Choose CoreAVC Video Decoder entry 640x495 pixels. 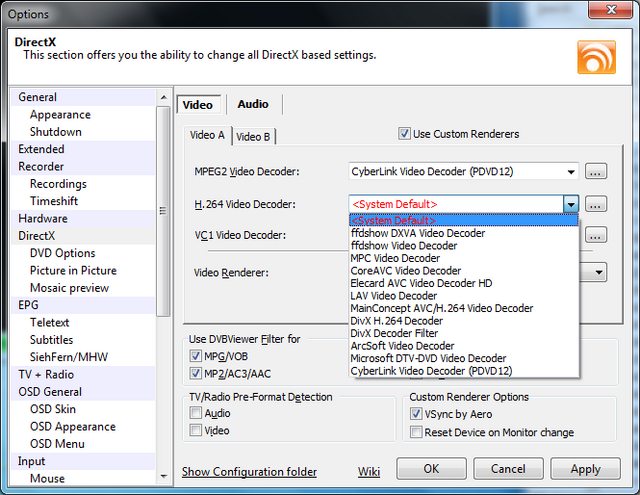tap(464, 271)
